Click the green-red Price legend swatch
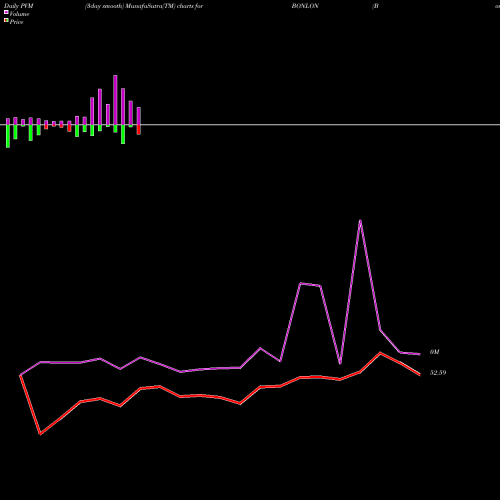 tap(6, 21)
